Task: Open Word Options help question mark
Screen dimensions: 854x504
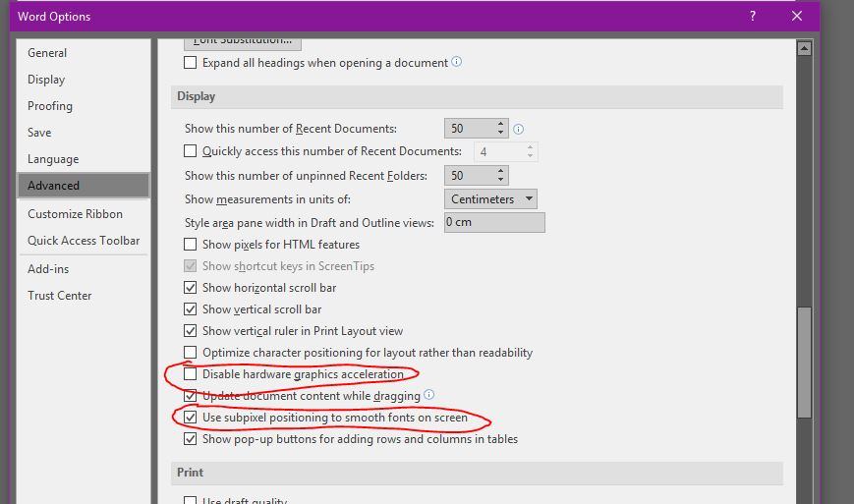Action: (x=753, y=16)
